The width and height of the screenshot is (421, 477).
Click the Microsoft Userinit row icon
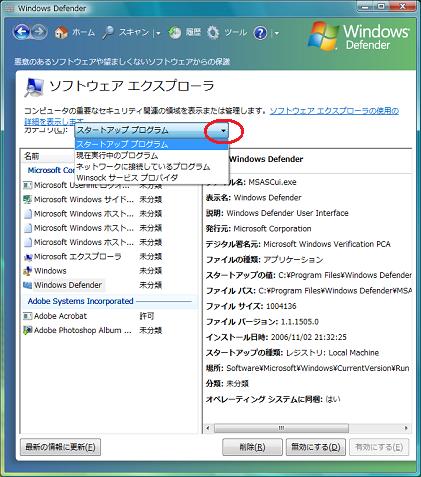[x=28, y=185]
